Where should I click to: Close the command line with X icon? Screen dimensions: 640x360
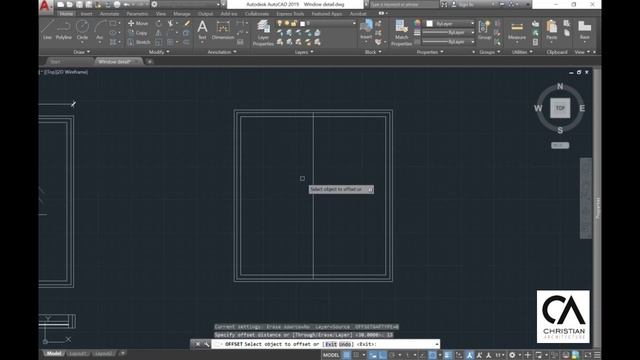click(198, 344)
